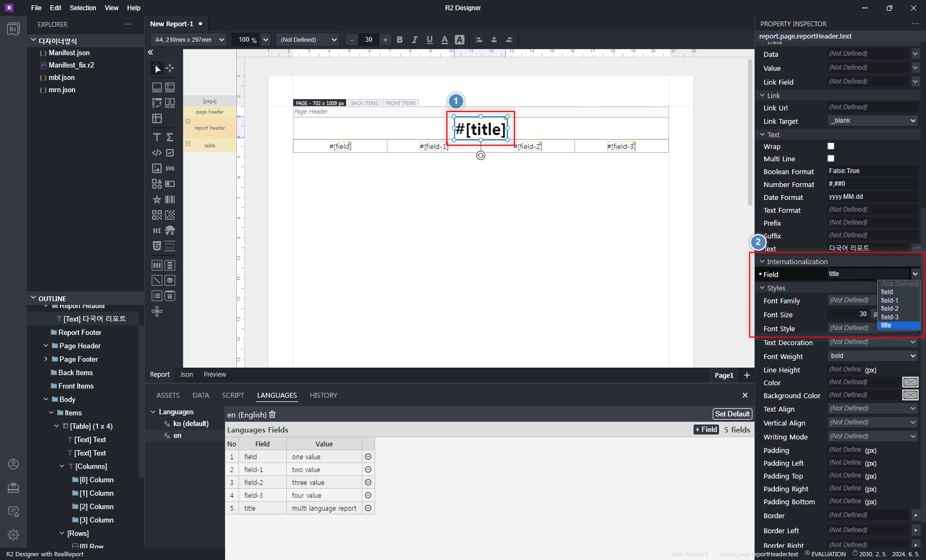The width and height of the screenshot is (926, 560).
Task: Remove the field-2 language field row
Action: click(368, 482)
